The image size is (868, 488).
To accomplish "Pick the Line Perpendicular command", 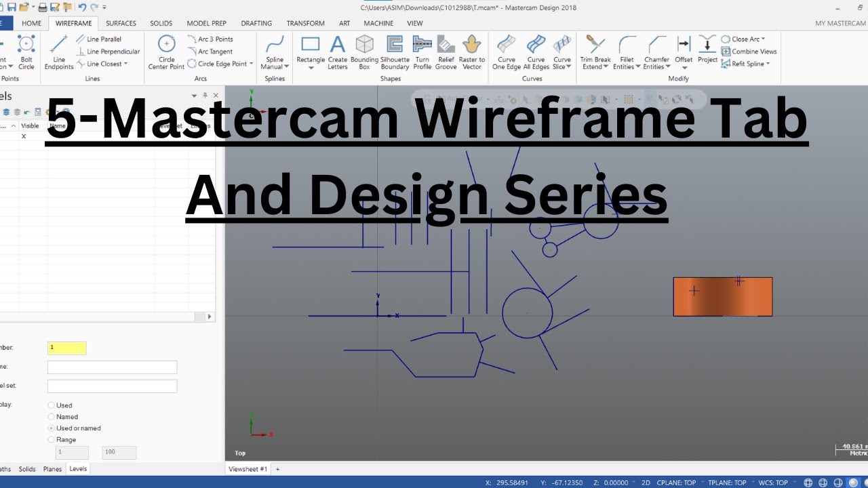I will (x=107, y=52).
